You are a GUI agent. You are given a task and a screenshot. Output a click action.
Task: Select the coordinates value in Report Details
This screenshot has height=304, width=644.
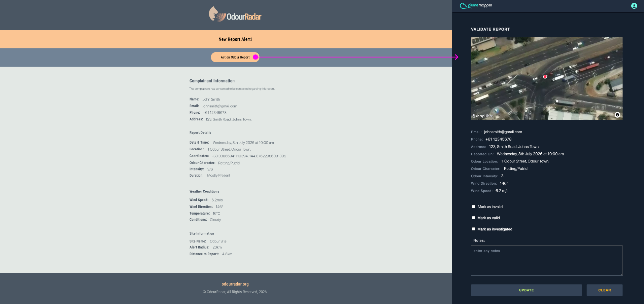249,156
